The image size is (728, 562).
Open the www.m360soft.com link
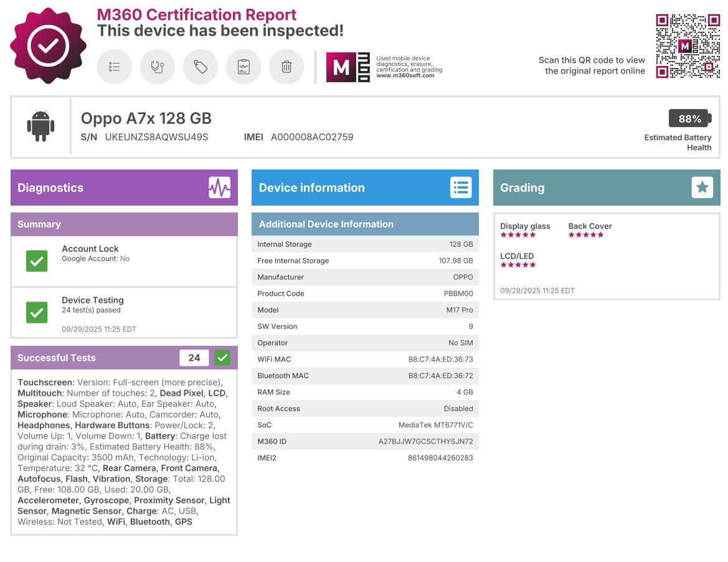tap(405, 75)
